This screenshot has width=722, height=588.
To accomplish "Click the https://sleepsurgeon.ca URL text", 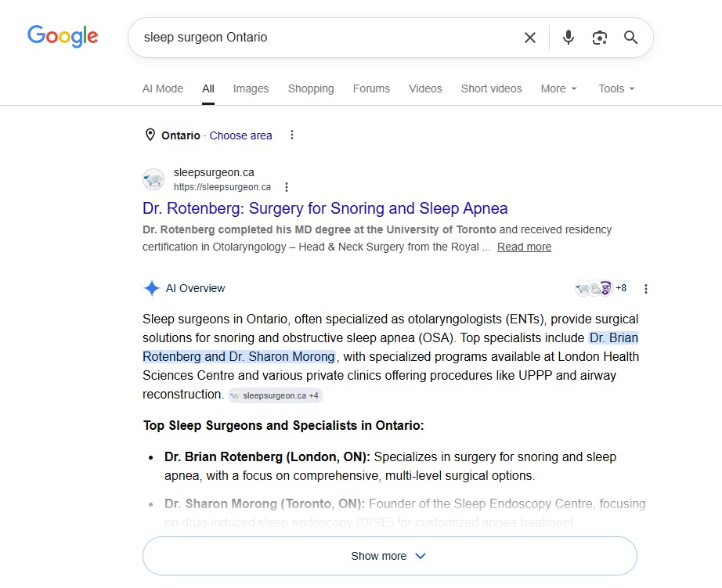I will [222, 187].
